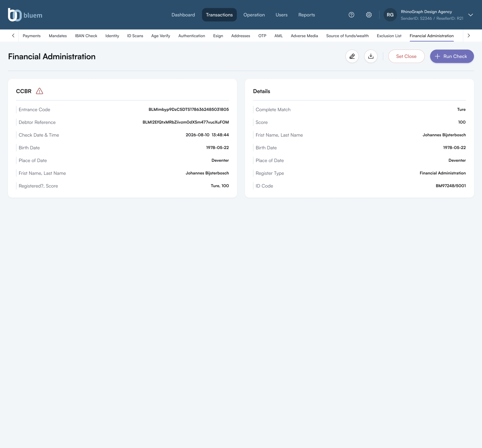Open the help question mark icon
Image resolution: width=482 pixels, height=448 pixels.
pos(351,15)
